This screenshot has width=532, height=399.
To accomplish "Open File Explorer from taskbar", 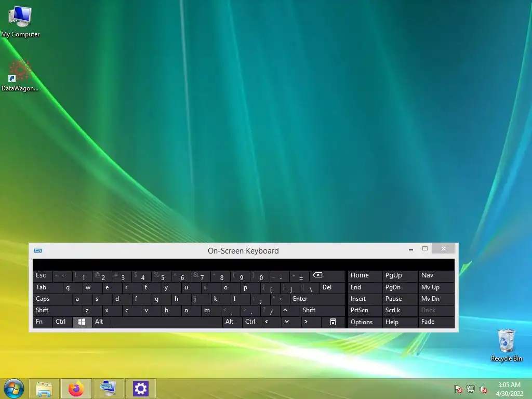I will pyautogui.click(x=44, y=389).
